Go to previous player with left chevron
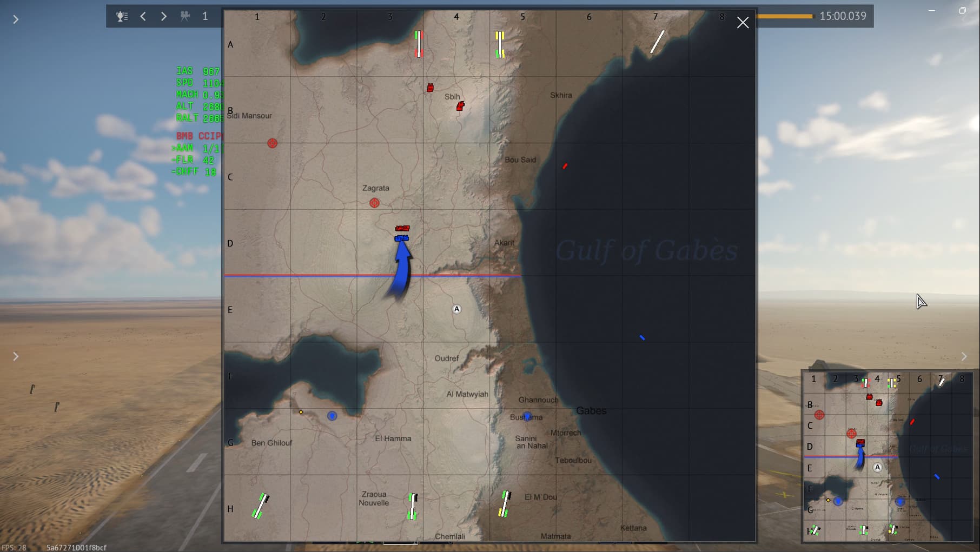The height and width of the screenshot is (552, 980). (x=143, y=16)
